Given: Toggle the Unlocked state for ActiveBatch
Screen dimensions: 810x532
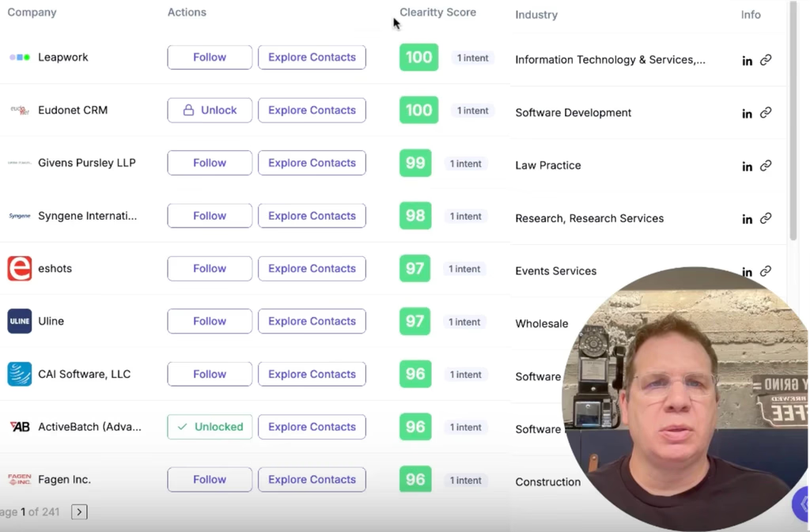Looking at the screenshot, I should [x=210, y=427].
